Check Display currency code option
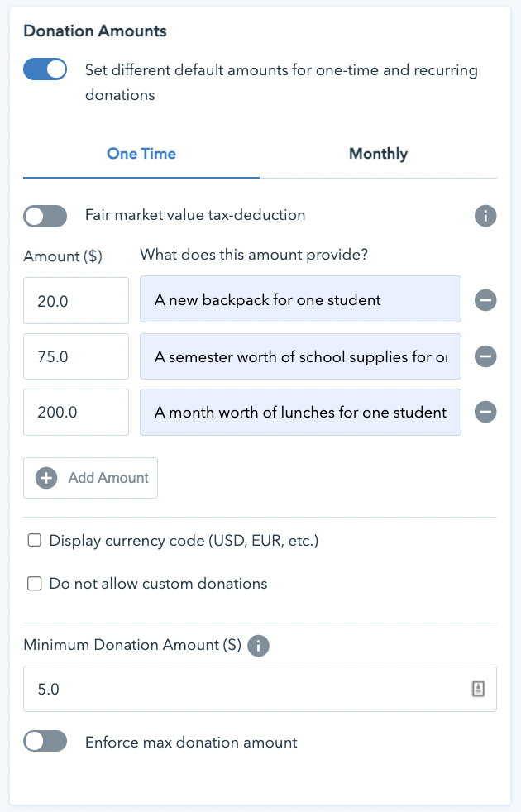 (x=34, y=540)
